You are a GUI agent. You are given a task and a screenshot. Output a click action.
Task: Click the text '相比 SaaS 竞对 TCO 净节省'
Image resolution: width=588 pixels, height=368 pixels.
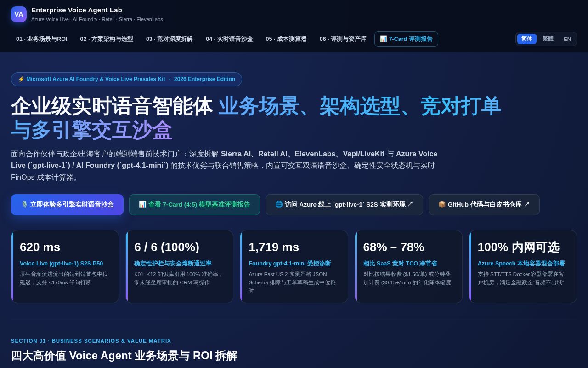[x=400, y=264]
